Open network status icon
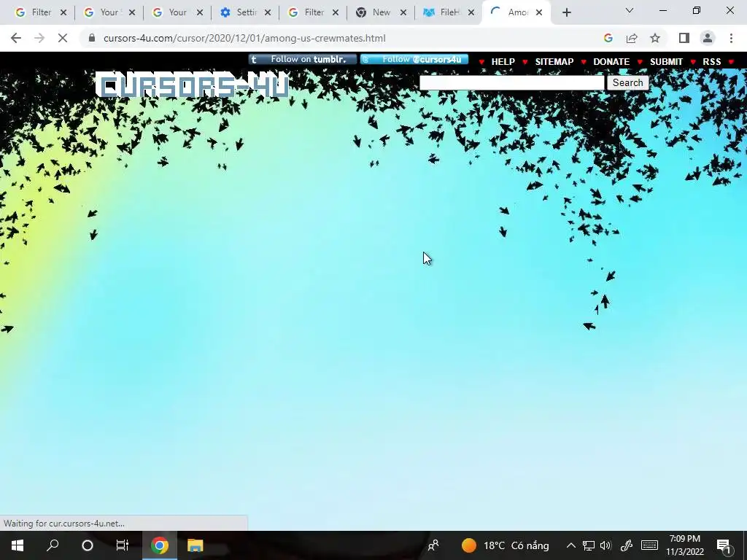The image size is (747, 560). [x=589, y=545]
